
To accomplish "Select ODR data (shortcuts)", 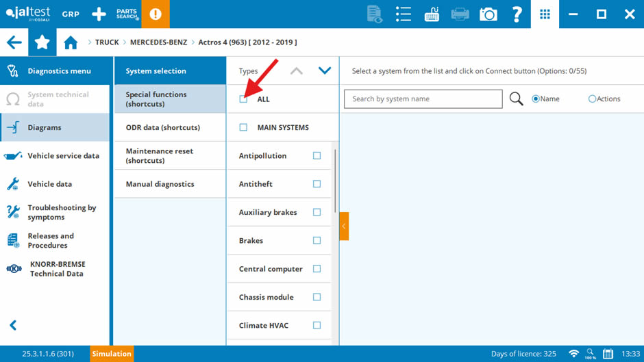I will point(170,127).
